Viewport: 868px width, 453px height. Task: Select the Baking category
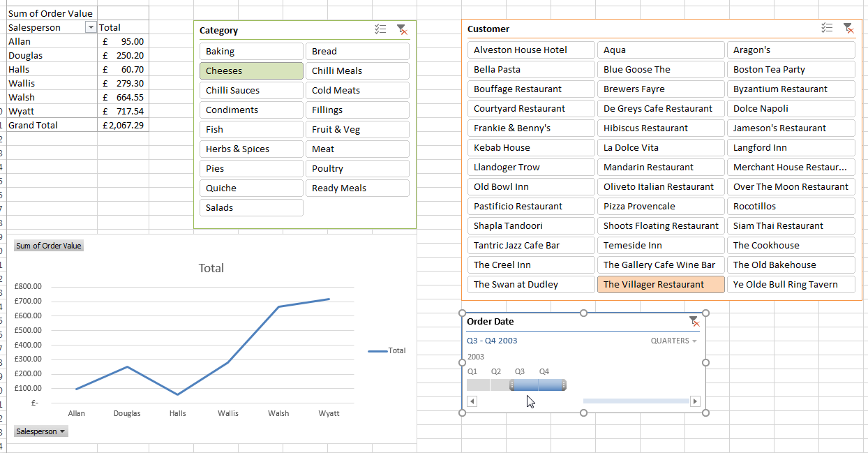pos(251,51)
